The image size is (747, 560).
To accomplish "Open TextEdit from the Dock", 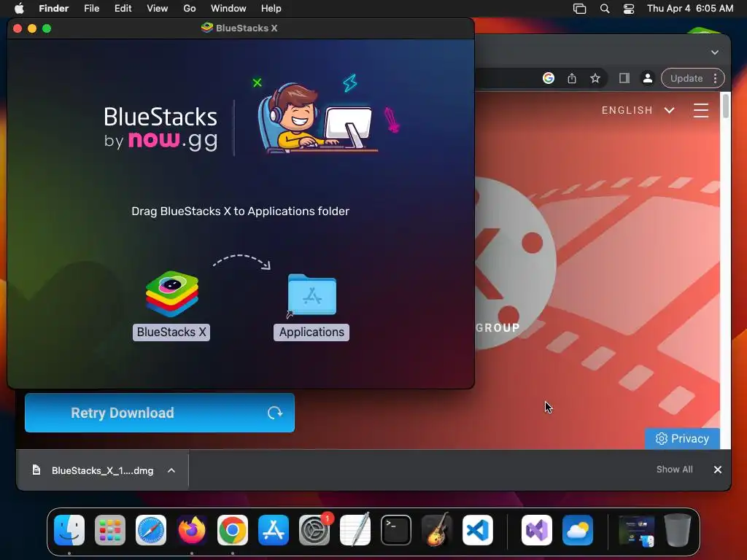I will 355,530.
